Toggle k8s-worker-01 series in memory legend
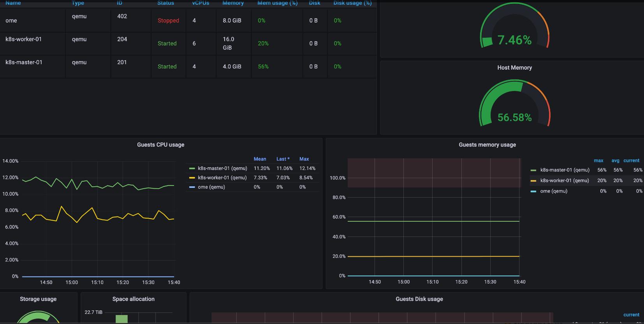 (x=565, y=180)
